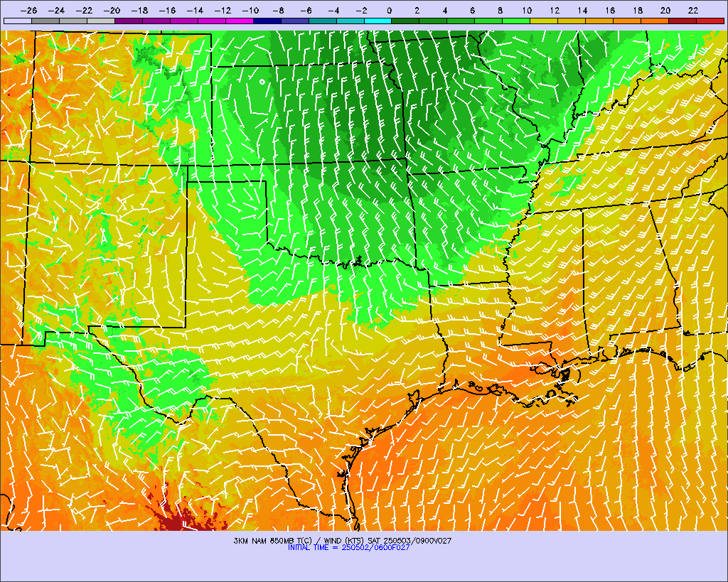The width and height of the screenshot is (728, 582).
Task: Select the "-16" legend label
Action: tap(167, 10)
